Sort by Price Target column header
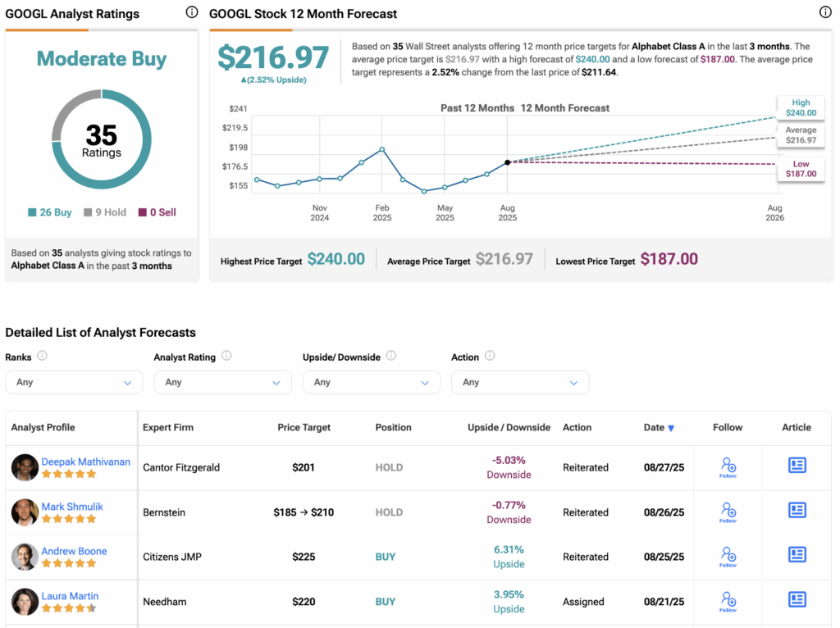The height and width of the screenshot is (628, 840). click(x=304, y=427)
